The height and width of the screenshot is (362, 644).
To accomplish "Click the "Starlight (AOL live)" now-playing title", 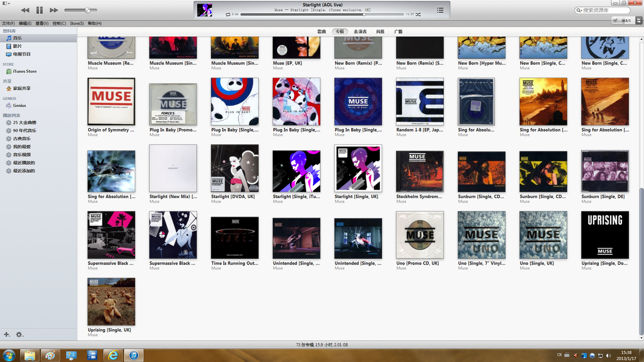I will (322, 5).
